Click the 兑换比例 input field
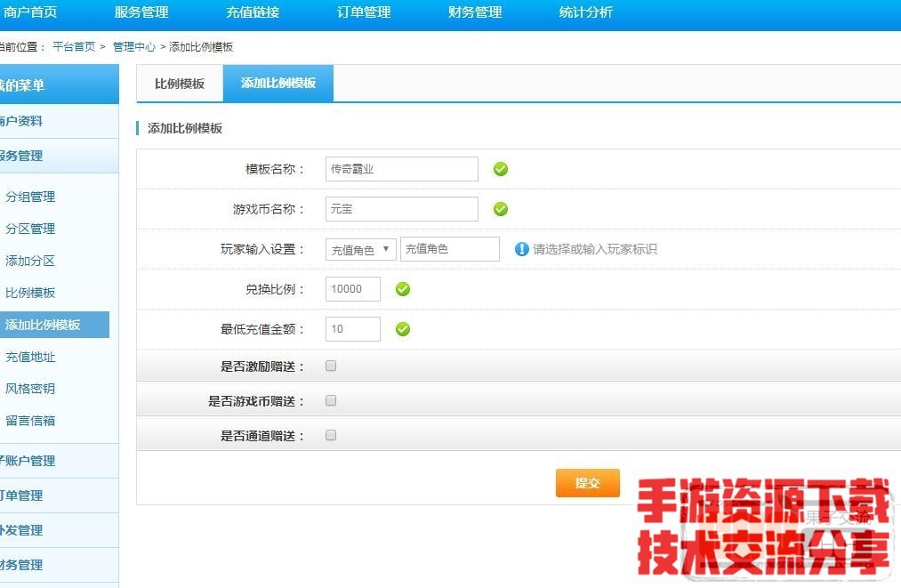Viewport: 901px width, 588px height. [353, 289]
